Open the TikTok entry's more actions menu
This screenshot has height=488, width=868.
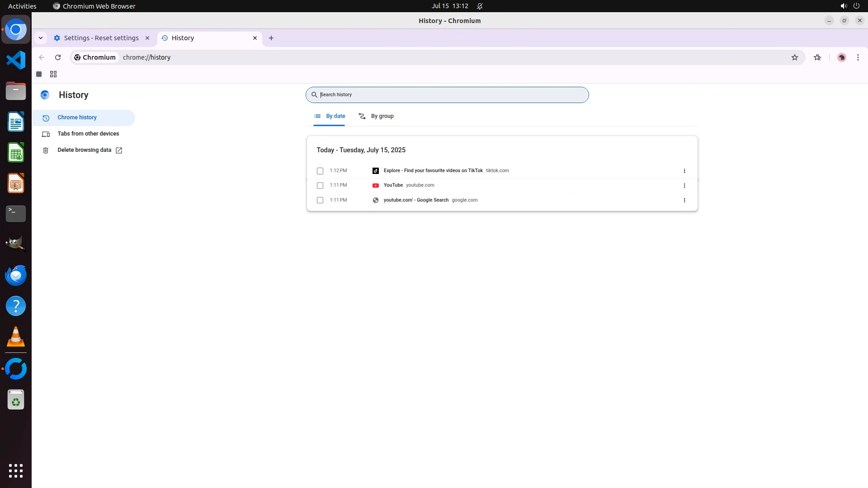tap(684, 171)
